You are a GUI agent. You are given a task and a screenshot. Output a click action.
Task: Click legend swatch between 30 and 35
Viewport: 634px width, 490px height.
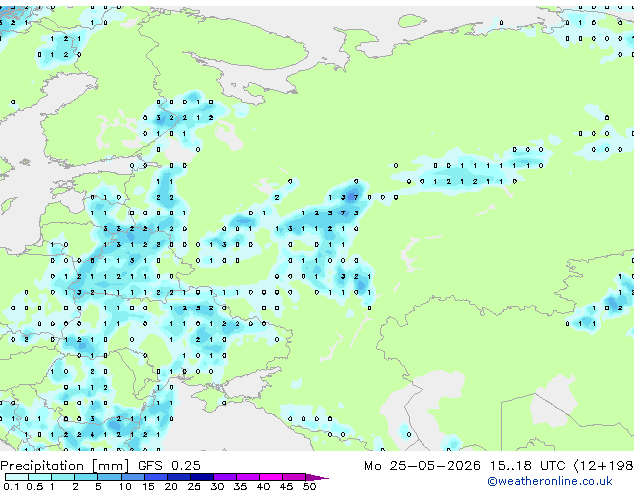pyautogui.click(x=224, y=477)
